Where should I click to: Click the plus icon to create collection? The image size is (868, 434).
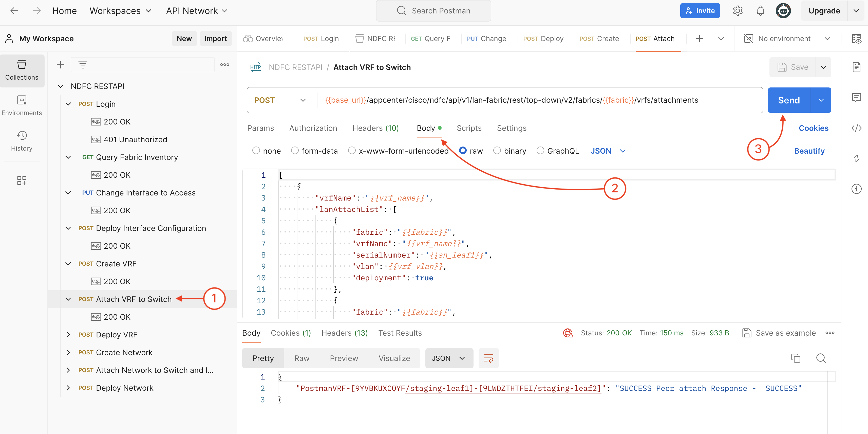[60, 64]
